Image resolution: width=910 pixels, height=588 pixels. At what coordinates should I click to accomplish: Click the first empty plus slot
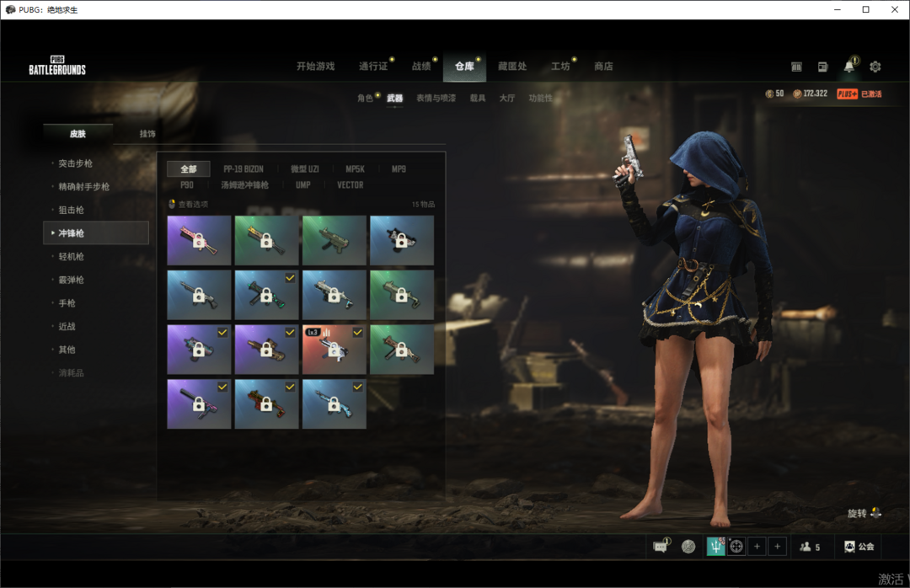click(x=757, y=546)
